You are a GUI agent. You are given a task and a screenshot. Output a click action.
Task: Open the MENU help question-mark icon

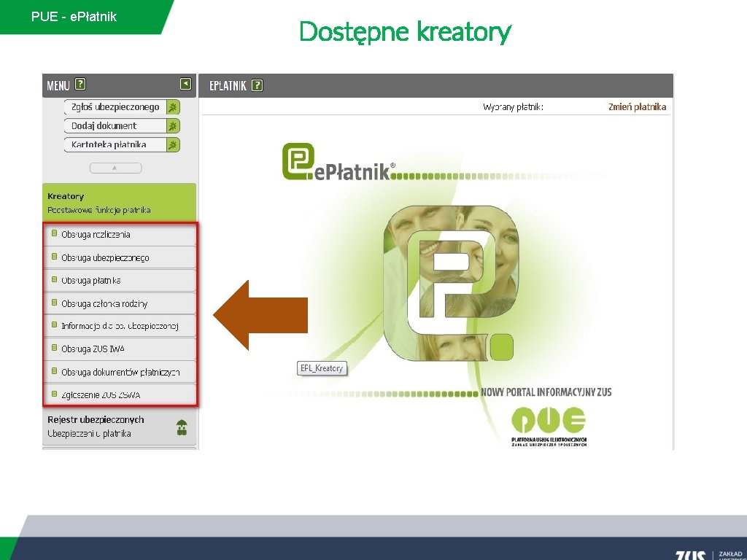(80, 85)
